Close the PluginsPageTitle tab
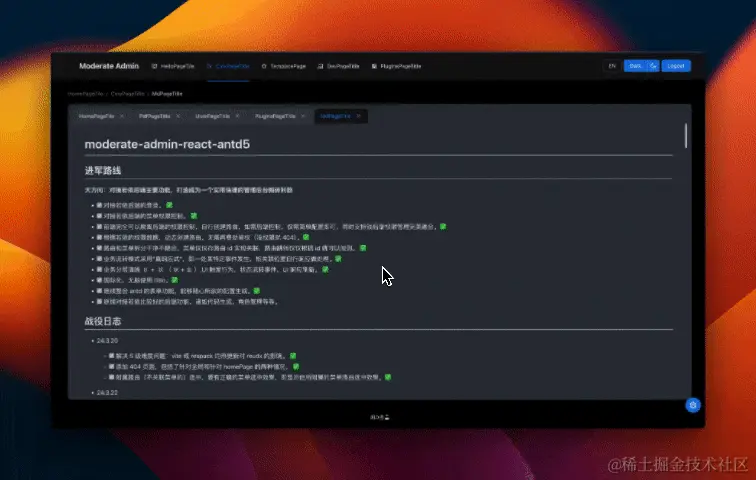The width and height of the screenshot is (756, 480). coord(303,116)
